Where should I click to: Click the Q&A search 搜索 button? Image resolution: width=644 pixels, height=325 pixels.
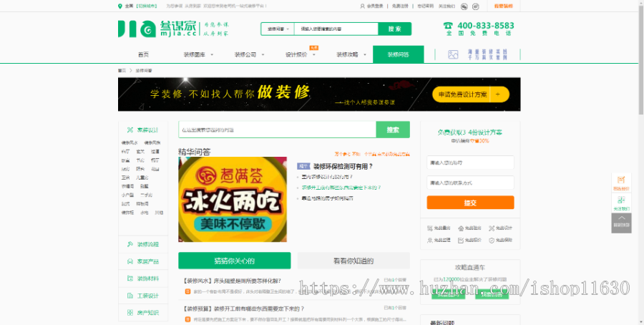[x=393, y=130]
